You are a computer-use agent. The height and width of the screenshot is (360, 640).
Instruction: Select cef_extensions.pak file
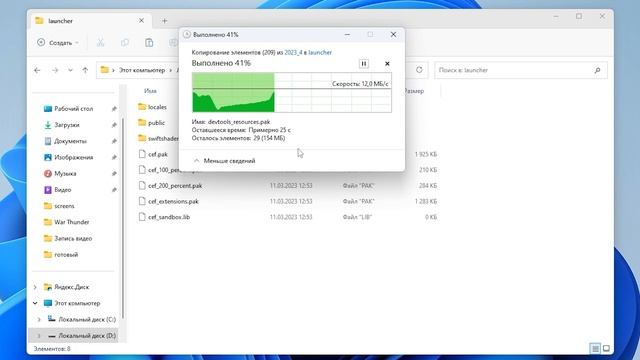tap(168, 201)
